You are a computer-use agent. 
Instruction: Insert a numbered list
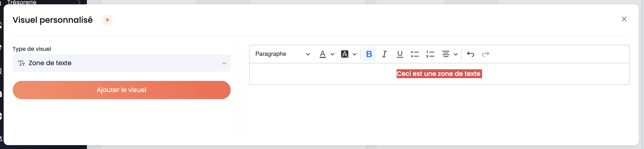[x=430, y=54]
